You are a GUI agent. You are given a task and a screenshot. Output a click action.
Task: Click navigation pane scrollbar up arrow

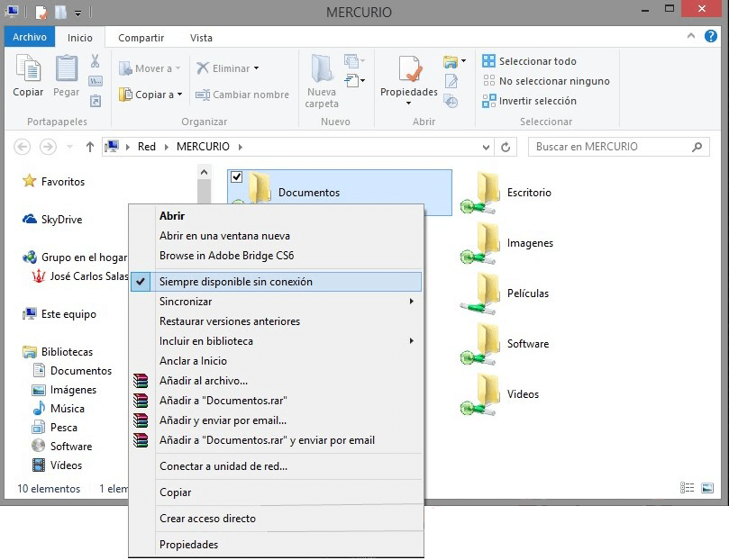(x=204, y=172)
